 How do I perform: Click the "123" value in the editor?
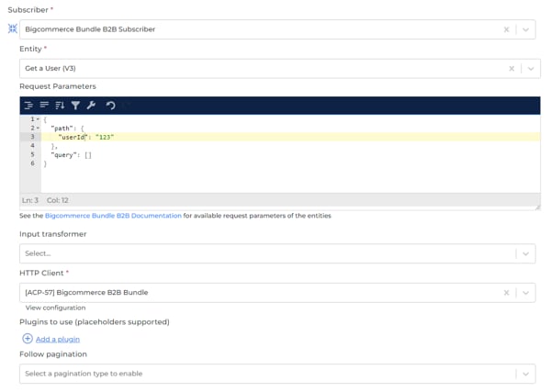click(x=105, y=137)
